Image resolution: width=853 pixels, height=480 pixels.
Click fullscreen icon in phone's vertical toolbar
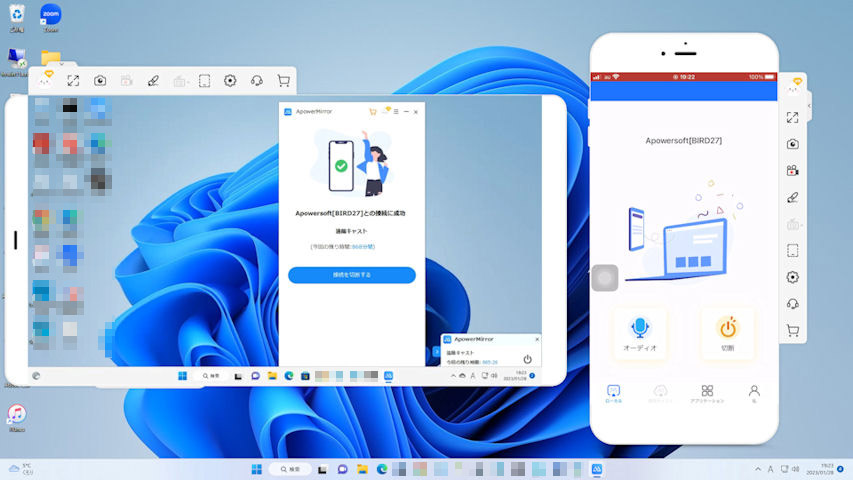[793, 118]
